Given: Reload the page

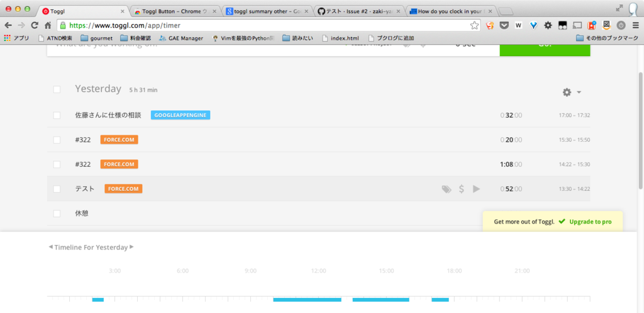Looking at the screenshot, I should coord(35,25).
